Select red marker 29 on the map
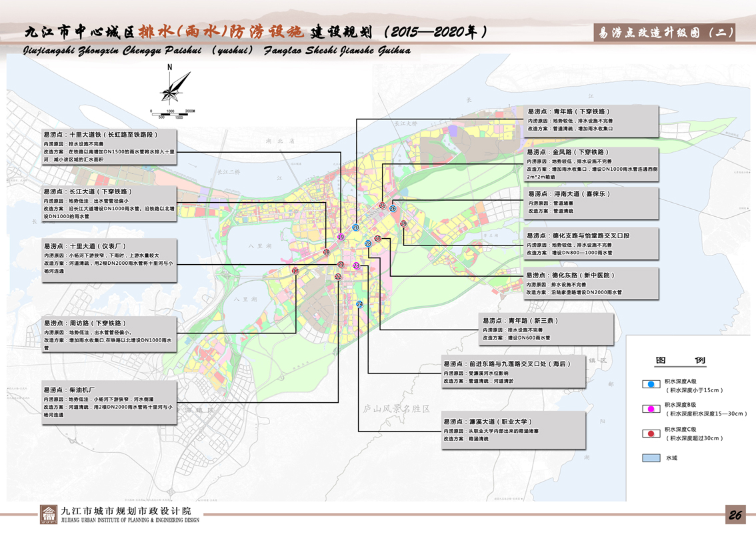 (403, 224)
